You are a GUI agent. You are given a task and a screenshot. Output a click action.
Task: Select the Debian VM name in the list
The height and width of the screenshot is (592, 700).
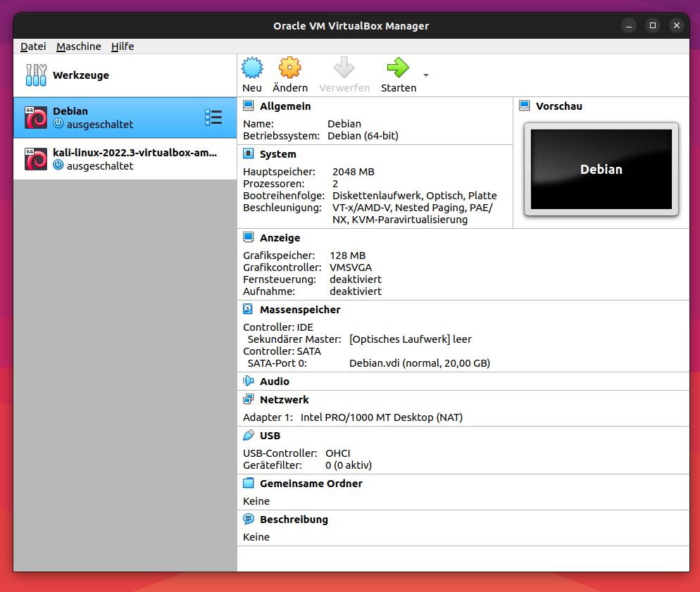click(70, 111)
